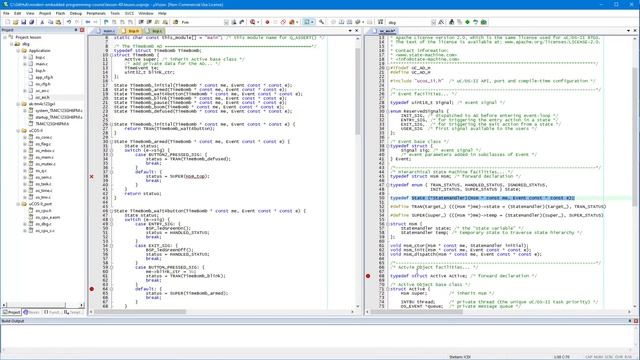This screenshot has height=360, width=640.
Task: Collapse code fold at line 46
Action: tap(111, 211)
